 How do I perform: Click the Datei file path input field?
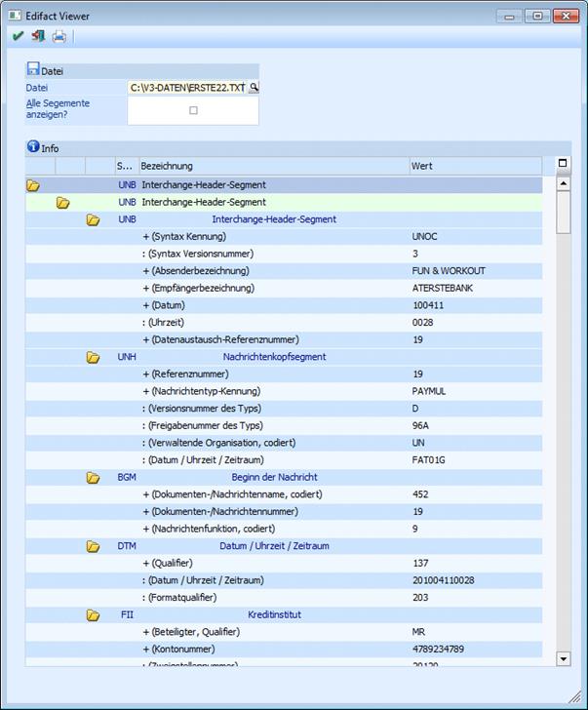pos(186,88)
